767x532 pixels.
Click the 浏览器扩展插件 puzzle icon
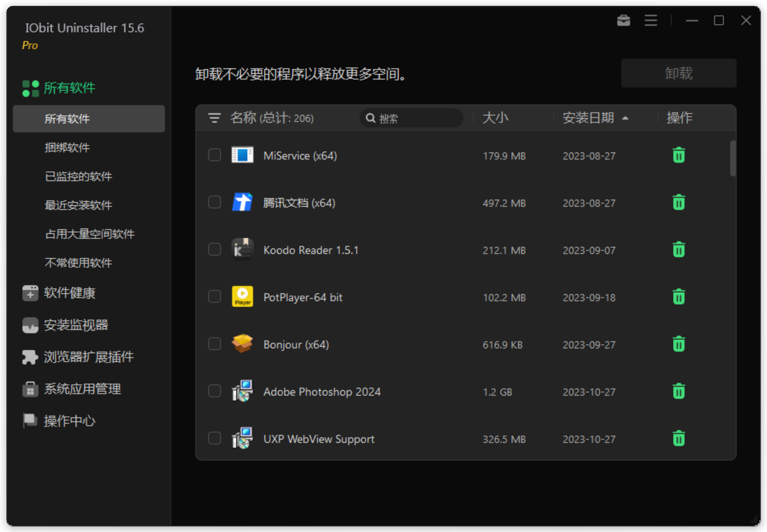(30, 357)
